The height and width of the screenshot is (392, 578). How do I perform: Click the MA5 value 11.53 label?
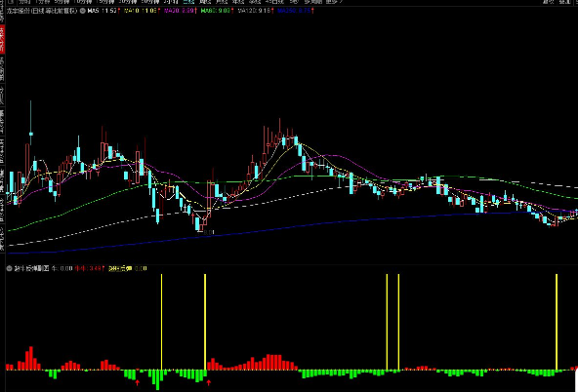(x=103, y=11)
